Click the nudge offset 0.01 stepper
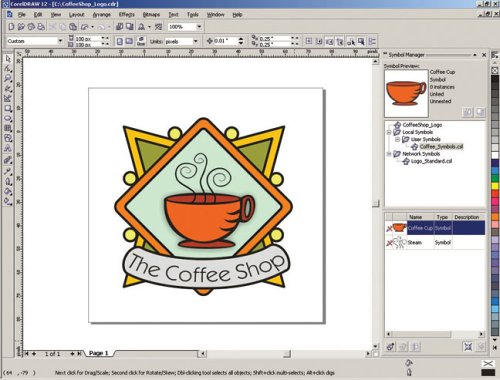Image resolution: width=500 pixels, height=380 pixels. [x=241, y=41]
